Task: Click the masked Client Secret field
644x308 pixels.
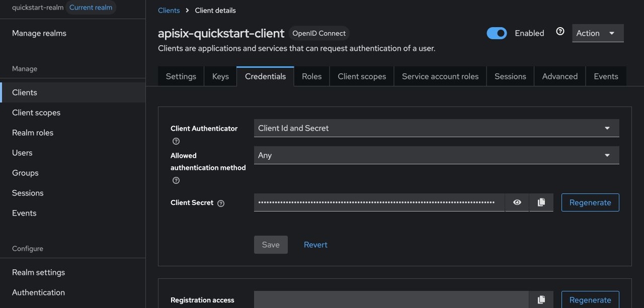Action: coord(379,202)
